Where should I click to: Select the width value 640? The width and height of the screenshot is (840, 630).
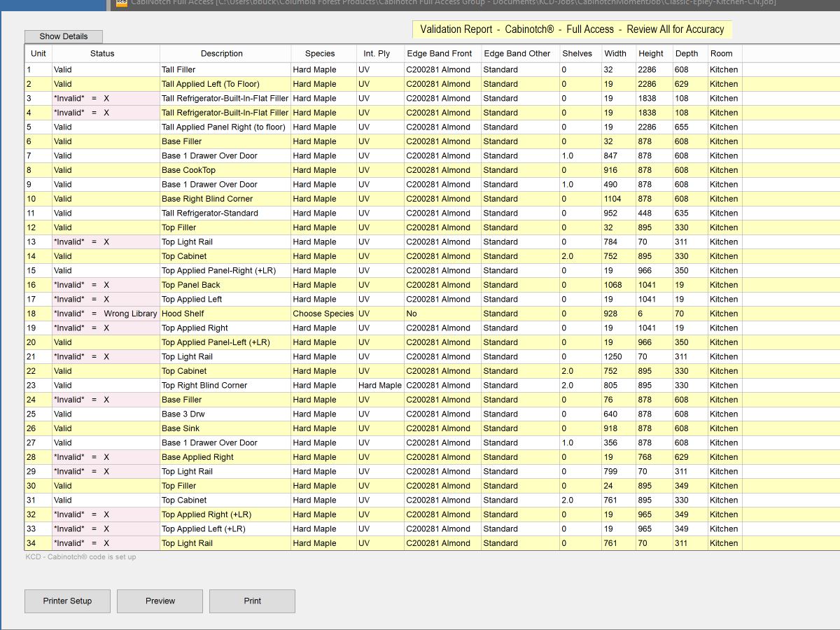coord(619,414)
